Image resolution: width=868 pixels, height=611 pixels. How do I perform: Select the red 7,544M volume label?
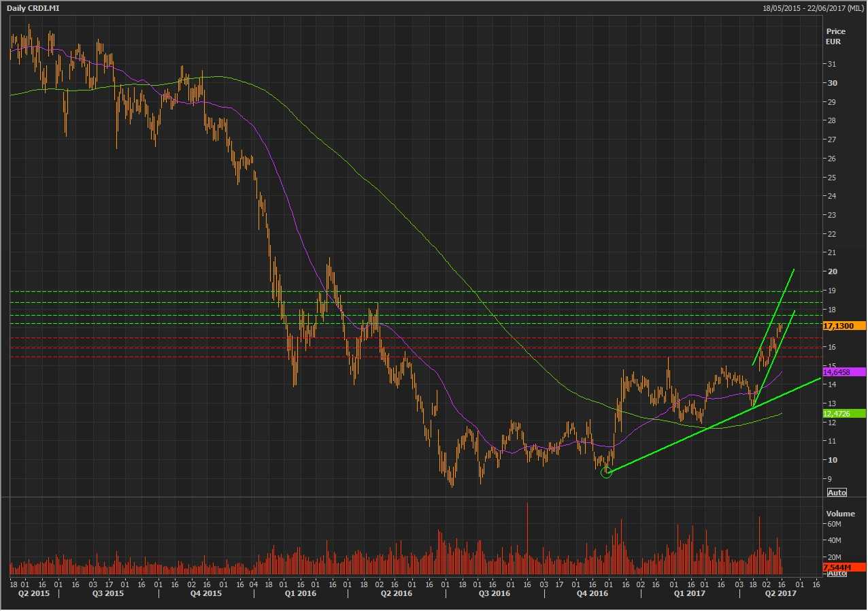pos(844,567)
